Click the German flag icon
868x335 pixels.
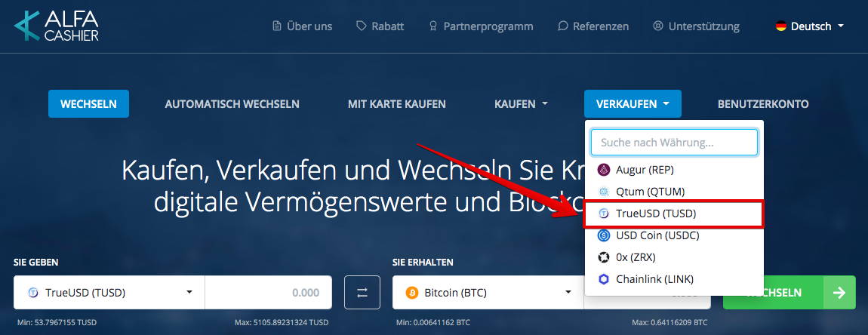click(x=781, y=26)
